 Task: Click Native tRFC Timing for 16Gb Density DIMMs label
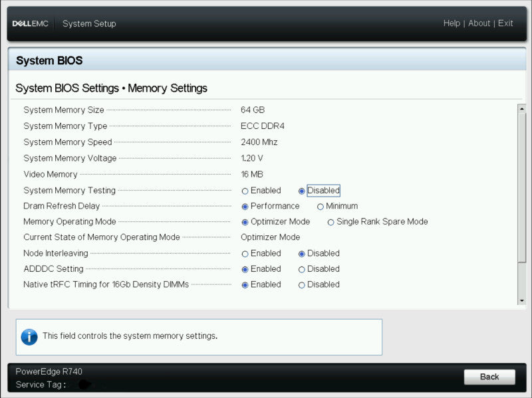(x=106, y=284)
